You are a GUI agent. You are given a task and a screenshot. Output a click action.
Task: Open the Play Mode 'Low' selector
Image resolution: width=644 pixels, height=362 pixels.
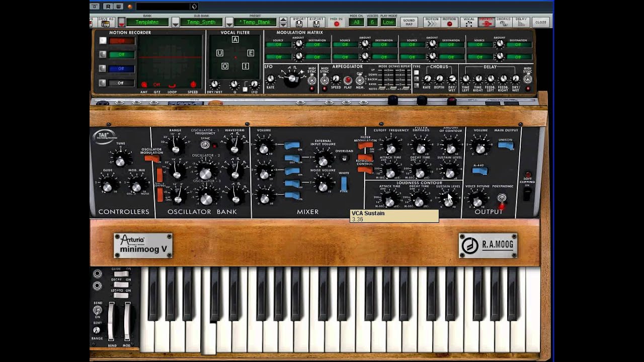[x=388, y=22]
